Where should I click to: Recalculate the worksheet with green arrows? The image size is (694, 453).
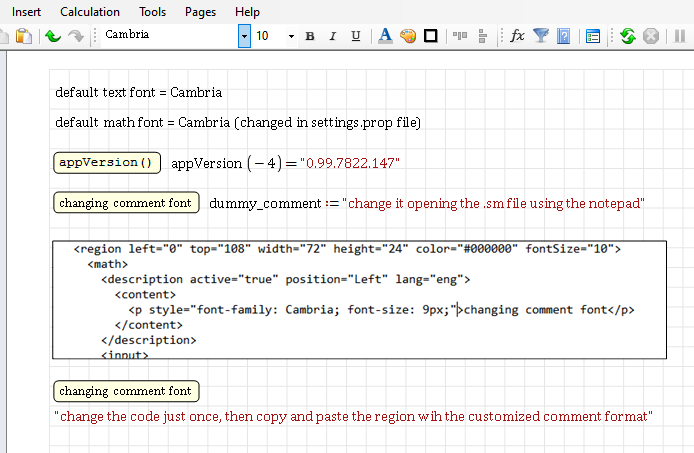[627, 36]
